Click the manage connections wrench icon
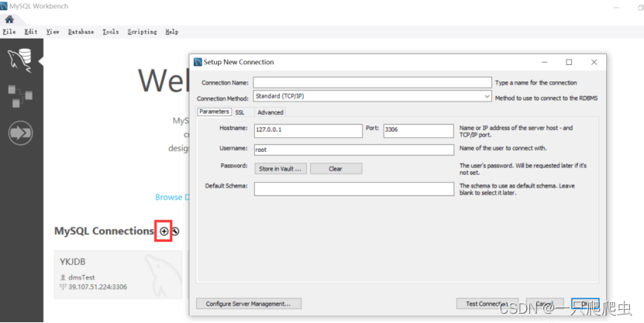This screenshot has height=323, width=644. (175, 231)
